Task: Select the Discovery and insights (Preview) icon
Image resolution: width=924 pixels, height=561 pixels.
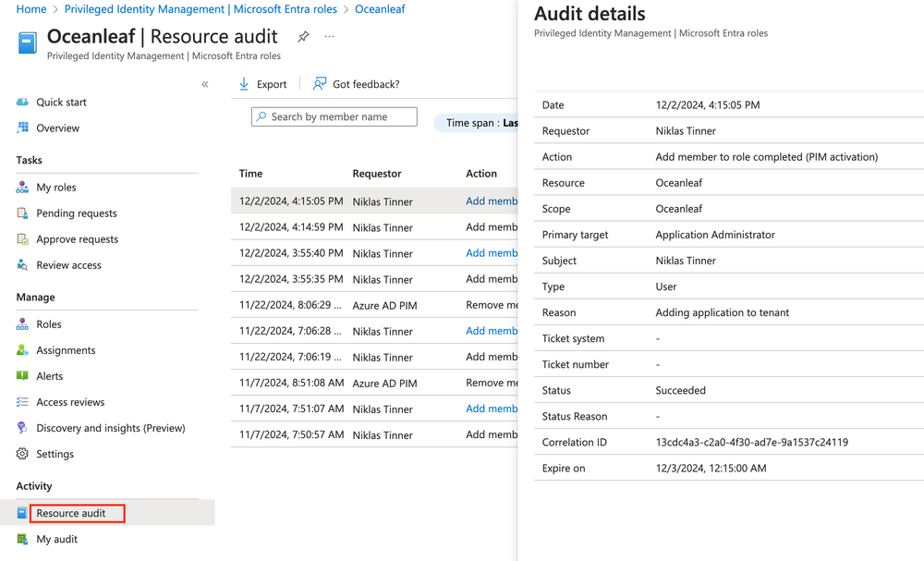Action: (x=21, y=427)
